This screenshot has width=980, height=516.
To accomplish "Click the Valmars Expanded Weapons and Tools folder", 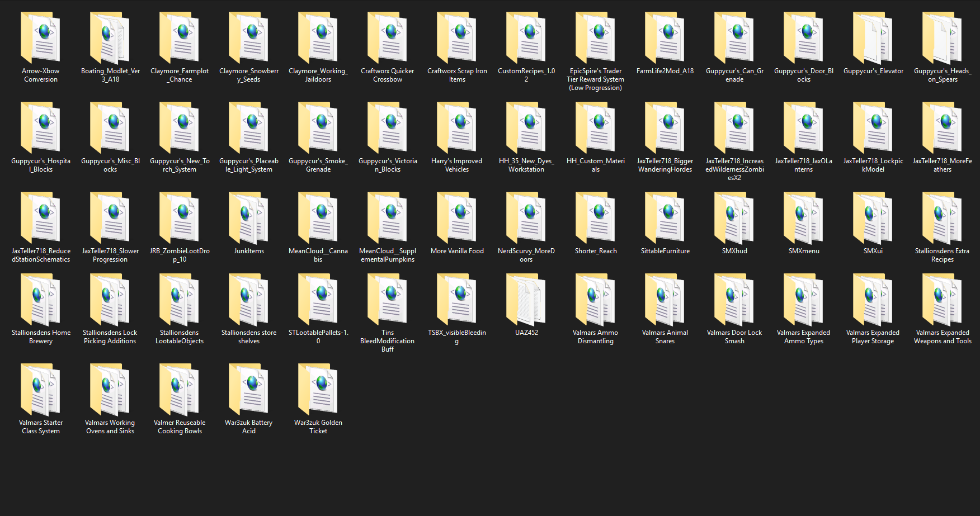I will pyautogui.click(x=943, y=300).
